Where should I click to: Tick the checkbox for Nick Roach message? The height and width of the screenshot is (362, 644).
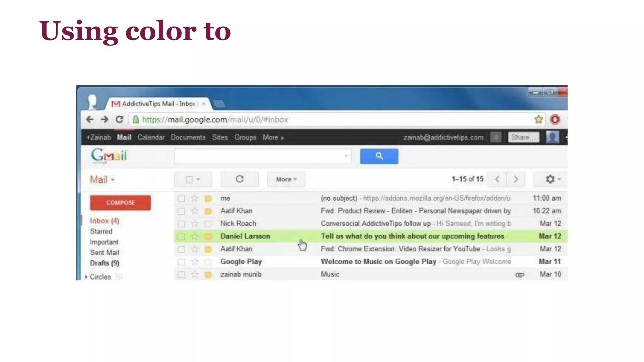[181, 224]
